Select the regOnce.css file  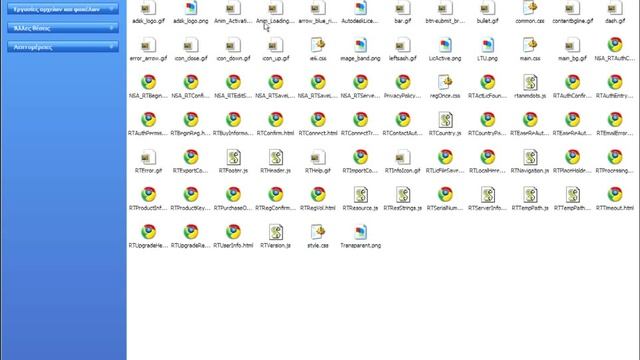[x=445, y=82]
